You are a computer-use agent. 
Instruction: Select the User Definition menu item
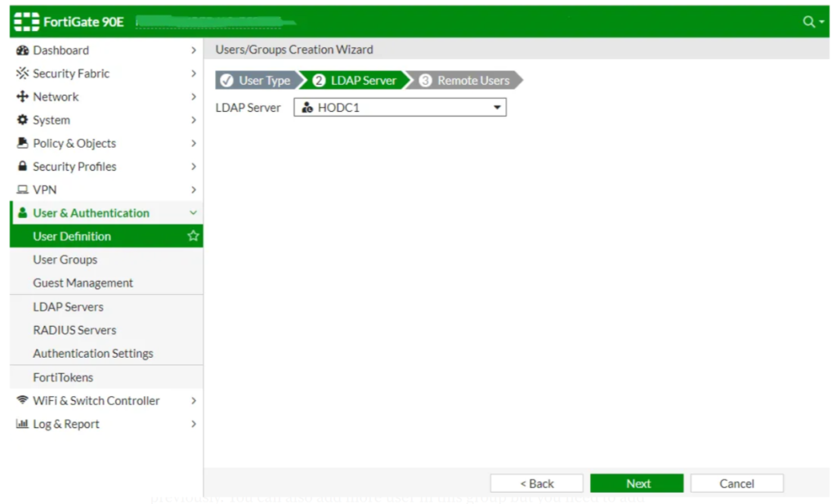pos(106,236)
